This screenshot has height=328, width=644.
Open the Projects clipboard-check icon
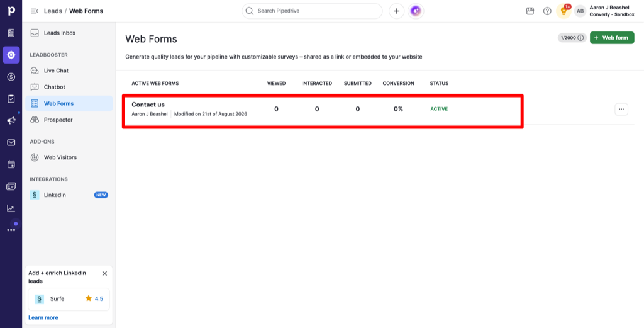click(11, 99)
